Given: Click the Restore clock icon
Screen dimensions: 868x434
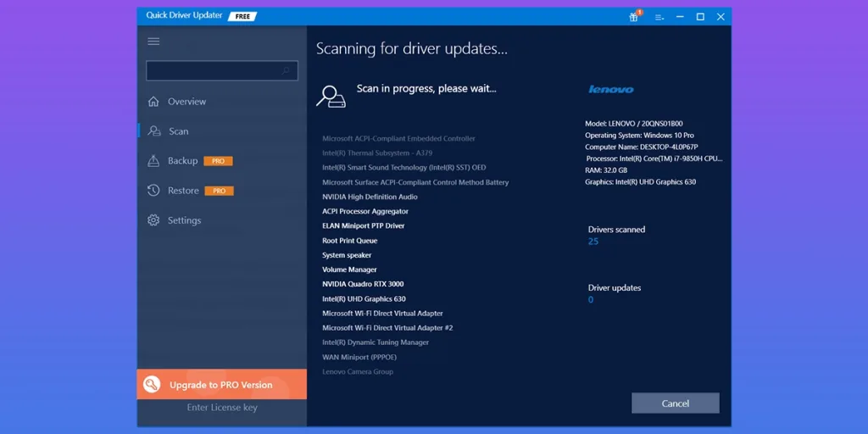Looking at the screenshot, I should point(153,191).
